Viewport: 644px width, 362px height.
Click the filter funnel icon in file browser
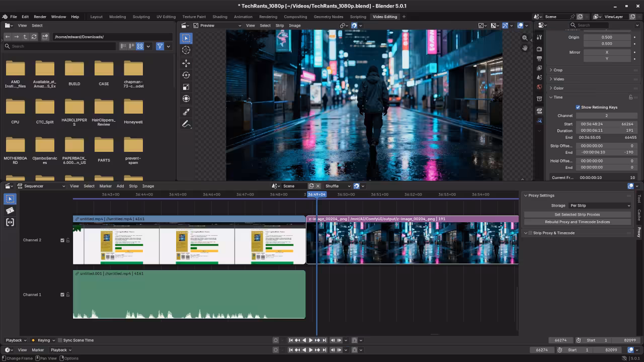coord(159,46)
